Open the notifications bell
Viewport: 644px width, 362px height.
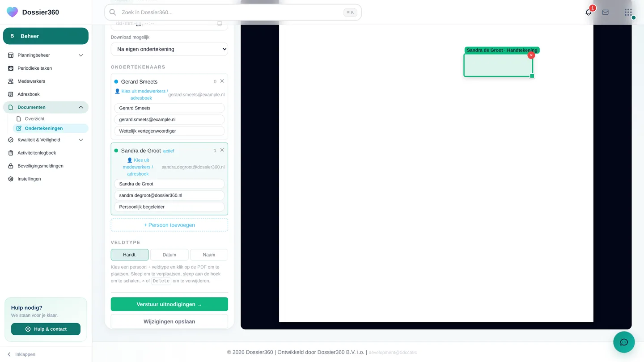[589, 13]
